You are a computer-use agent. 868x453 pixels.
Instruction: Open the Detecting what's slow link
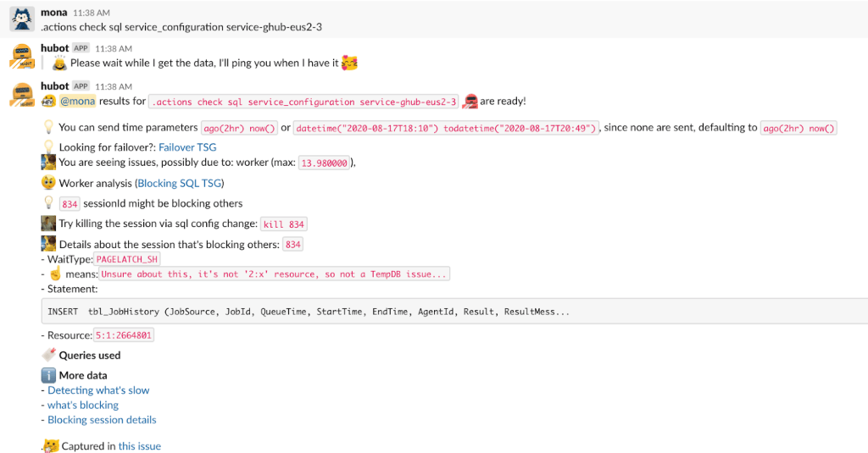click(x=98, y=390)
